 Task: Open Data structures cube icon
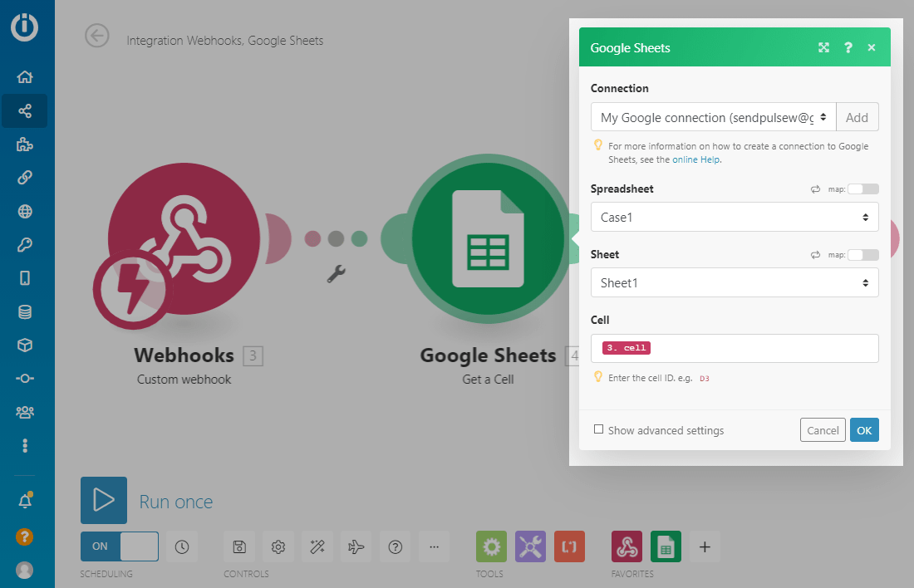[x=24, y=345]
